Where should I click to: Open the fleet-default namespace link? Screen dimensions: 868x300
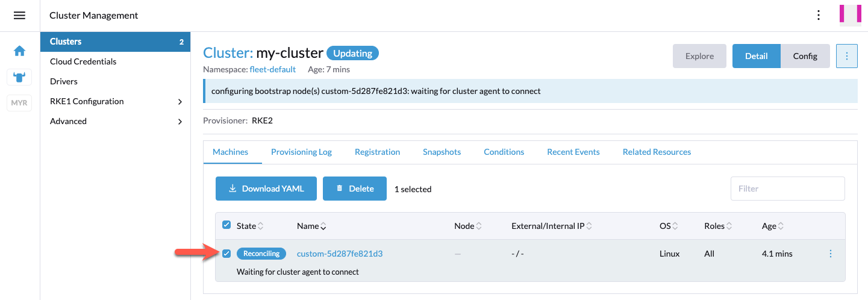273,69
